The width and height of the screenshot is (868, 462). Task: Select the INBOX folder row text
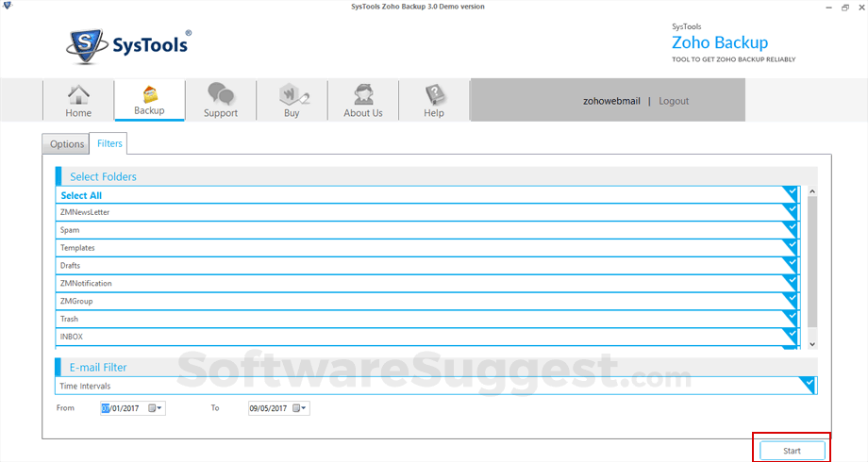[72, 337]
